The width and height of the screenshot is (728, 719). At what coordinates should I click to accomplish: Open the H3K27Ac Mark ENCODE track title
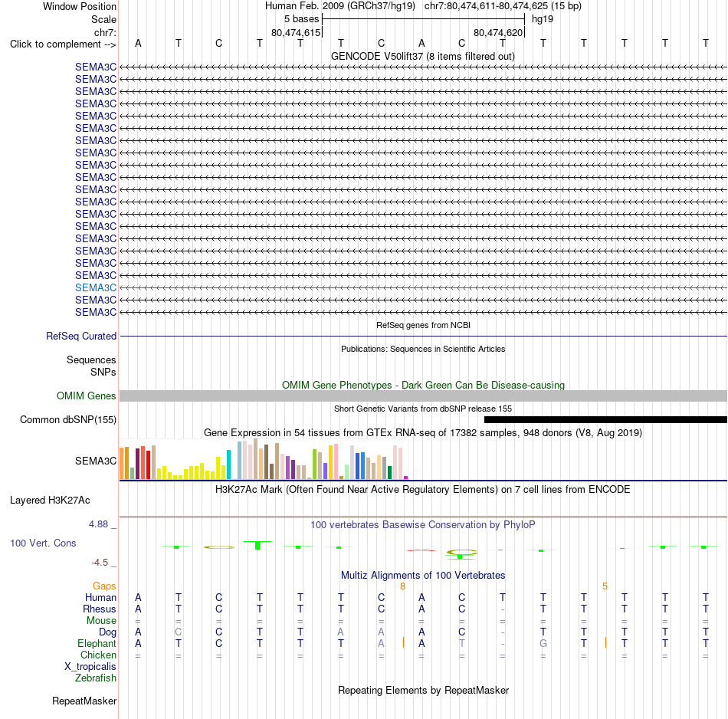(423, 490)
